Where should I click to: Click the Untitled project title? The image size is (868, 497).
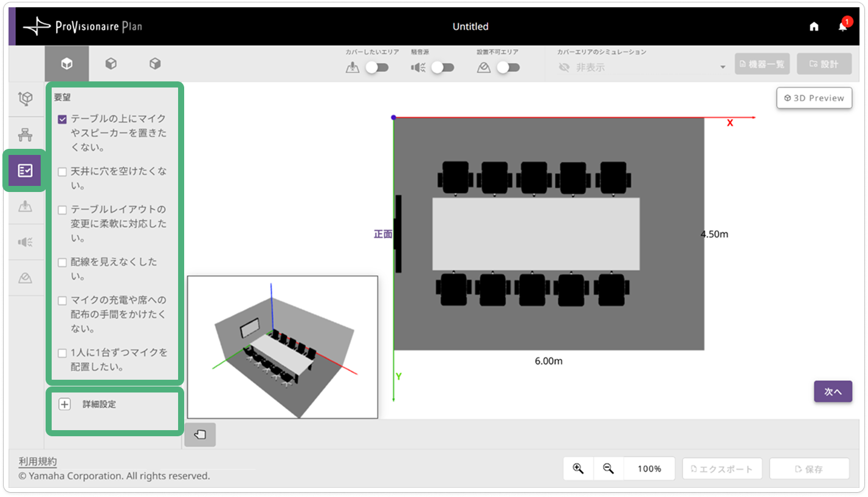[x=470, y=27]
